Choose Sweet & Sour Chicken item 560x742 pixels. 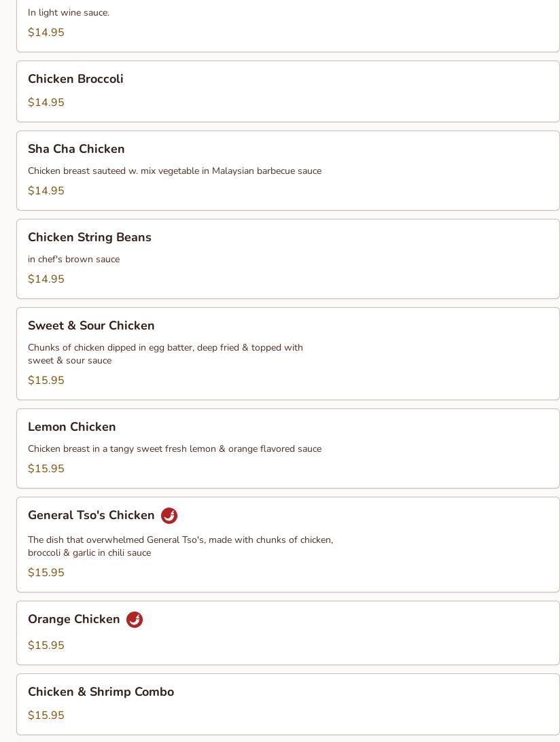(x=91, y=325)
